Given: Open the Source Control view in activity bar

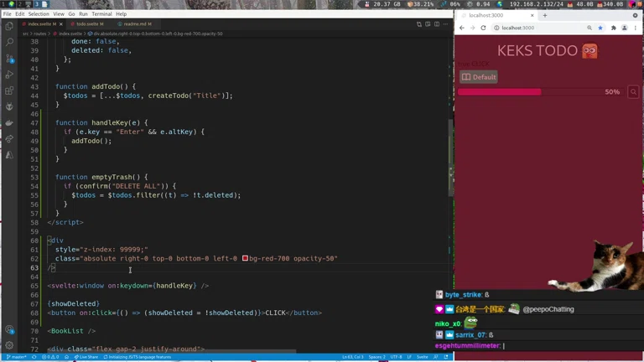Looking at the screenshot, I should click(x=9, y=59).
